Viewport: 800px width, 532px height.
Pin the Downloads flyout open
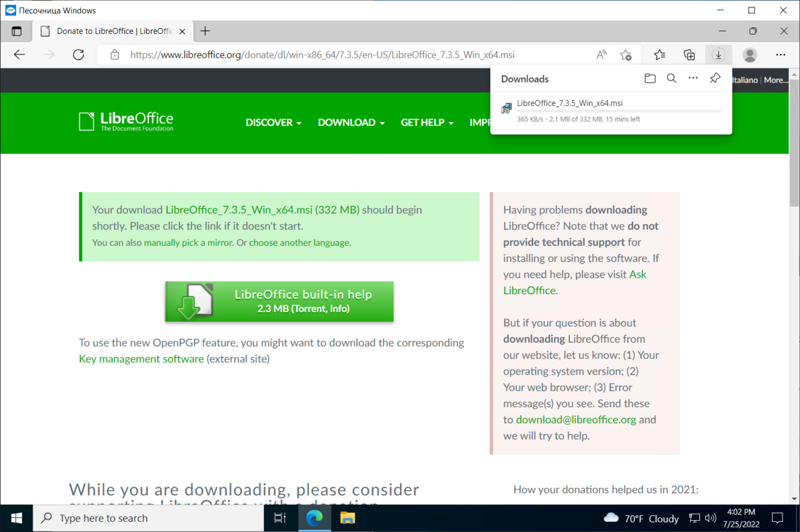pyautogui.click(x=715, y=78)
